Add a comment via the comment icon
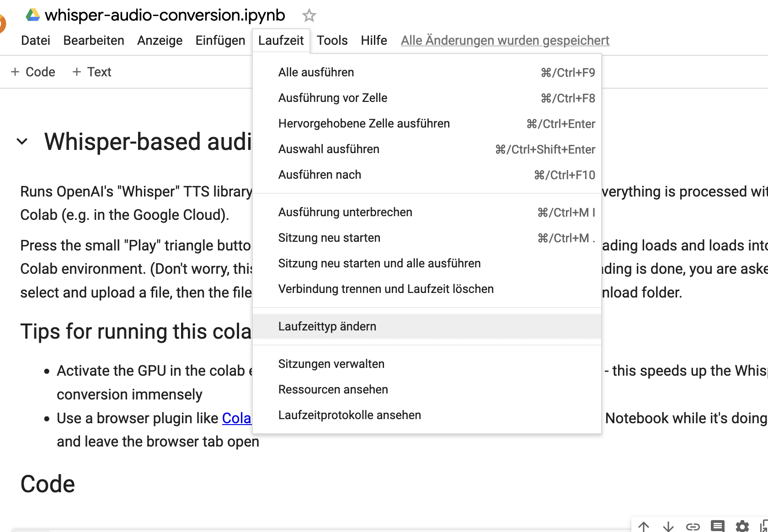 tap(718, 527)
